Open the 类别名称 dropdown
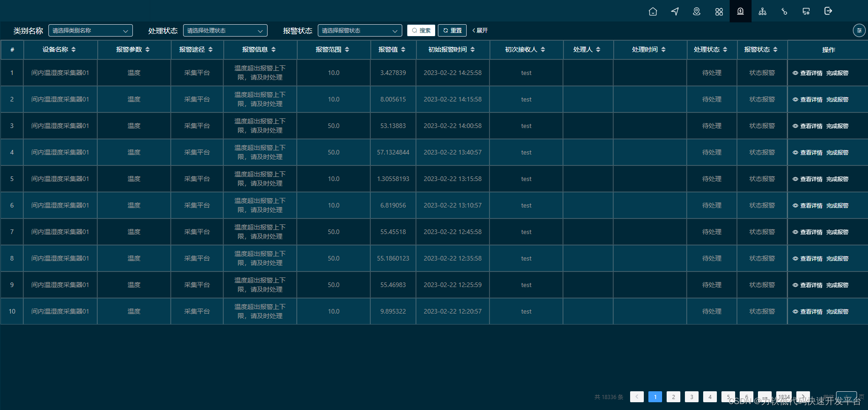Screen dimensions: 868x410 tap(90, 31)
